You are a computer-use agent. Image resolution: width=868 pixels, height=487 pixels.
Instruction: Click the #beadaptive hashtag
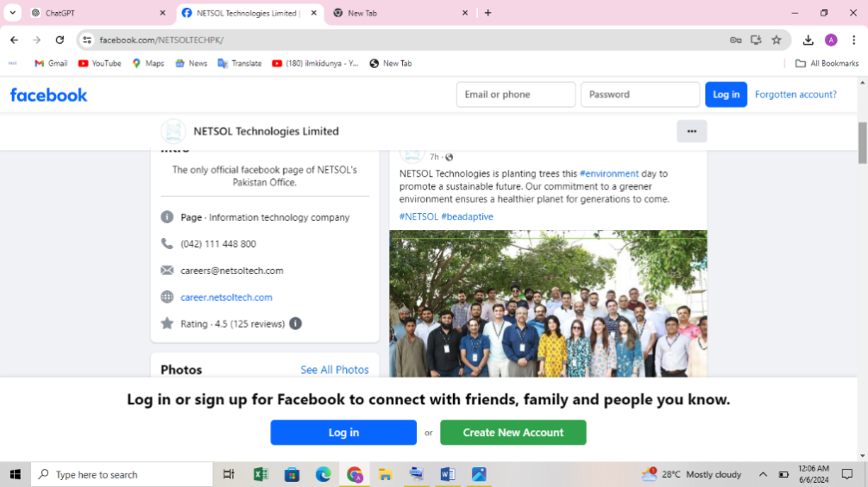(467, 216)
